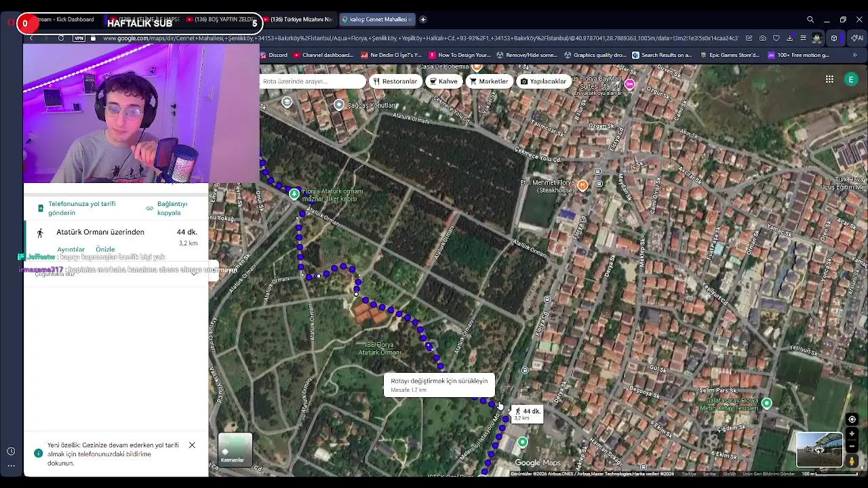Zoom in with the map plus button
868x488 pixels.
click(x=852, y=434)
